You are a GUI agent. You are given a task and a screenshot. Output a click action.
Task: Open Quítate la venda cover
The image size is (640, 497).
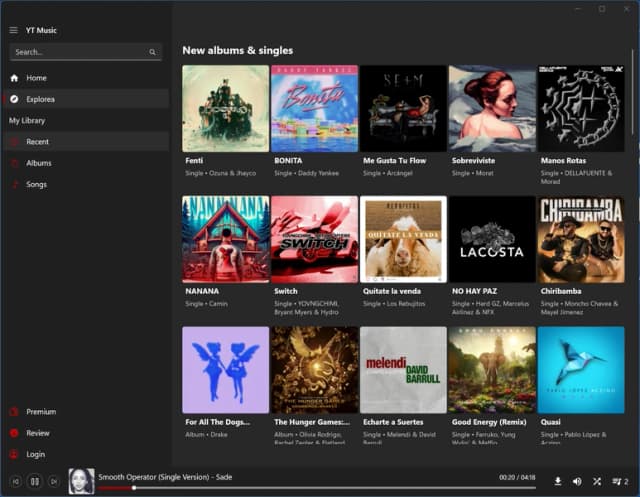pyautogui.click(x=403, y=239)
